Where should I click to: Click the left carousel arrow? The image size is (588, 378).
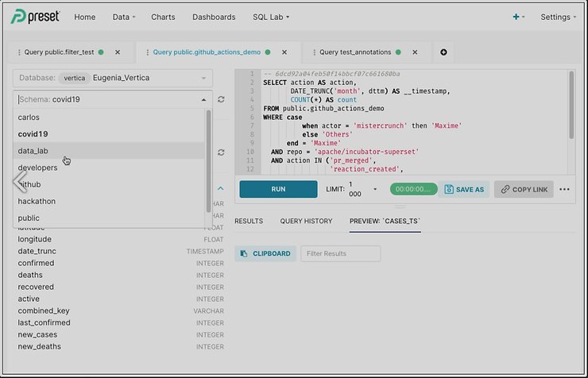pyautogui.click(x=20, y=181)
